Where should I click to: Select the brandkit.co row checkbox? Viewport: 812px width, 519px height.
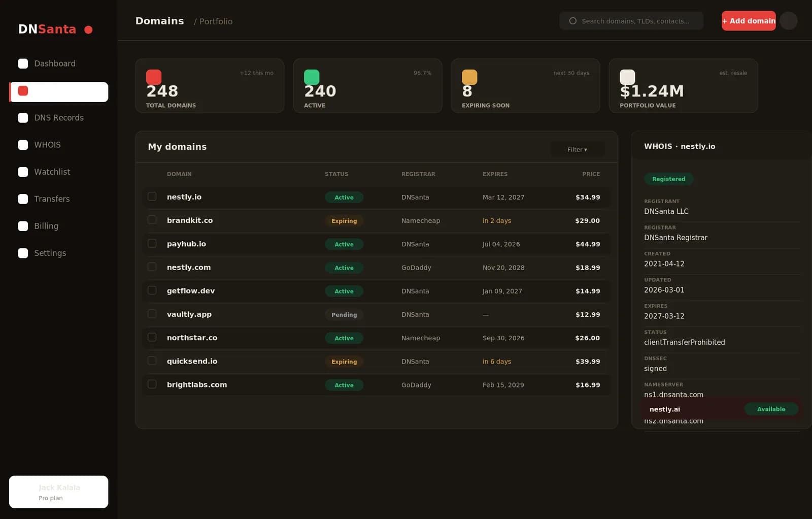point(152,220)
